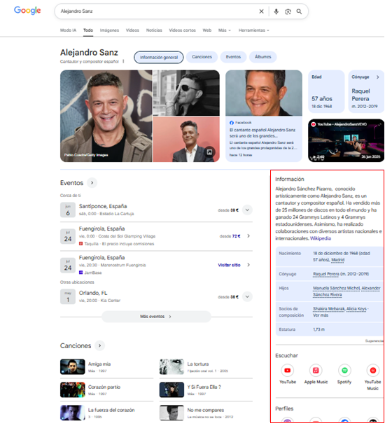Start voice search with the microphone icon
Viewport: 385px width, 423px height.
276,11
